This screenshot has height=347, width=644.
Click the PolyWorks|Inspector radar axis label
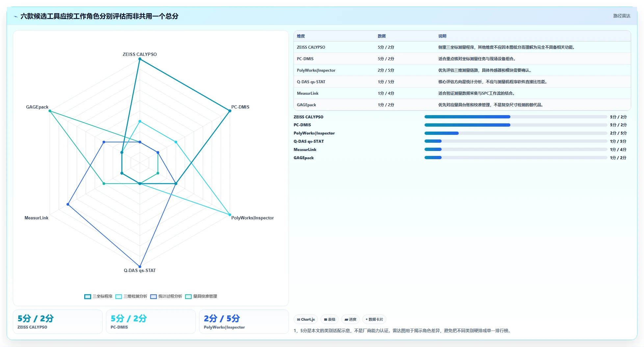(x=252, y=218)
